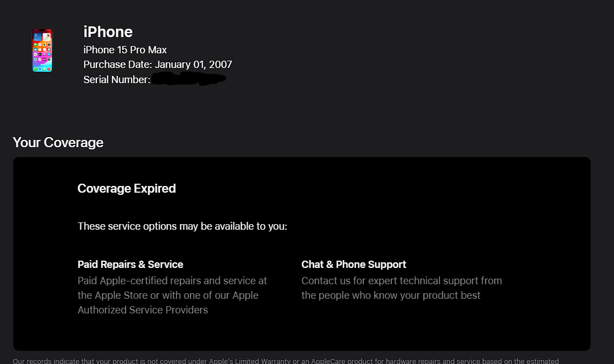The width and height of the screenshot is (614, 364).
Task: Click "people who know your product best" line
Action: coord(390,295)
